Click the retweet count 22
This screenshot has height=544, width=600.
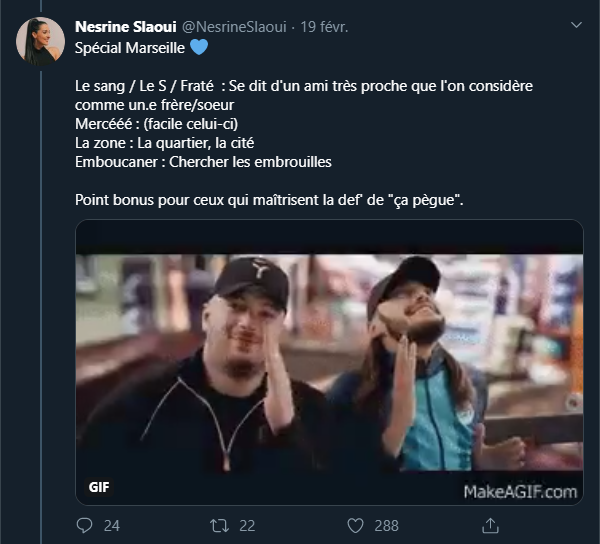coord(249,525)
